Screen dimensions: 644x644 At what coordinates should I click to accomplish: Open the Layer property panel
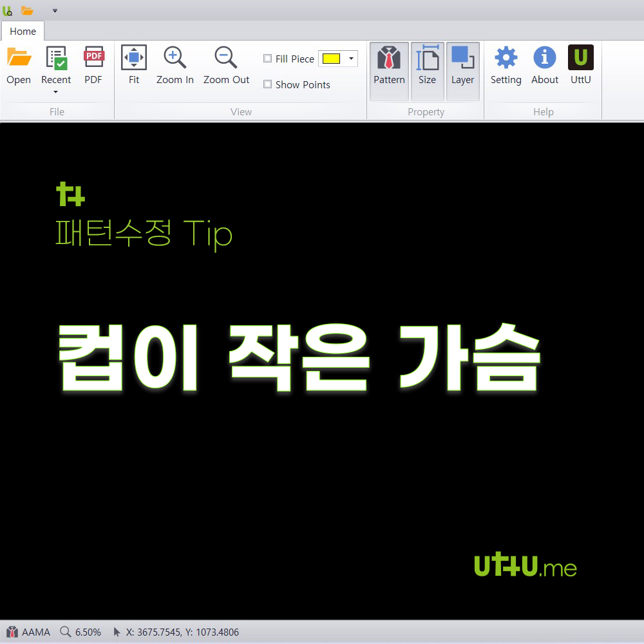tap(462, 68)
